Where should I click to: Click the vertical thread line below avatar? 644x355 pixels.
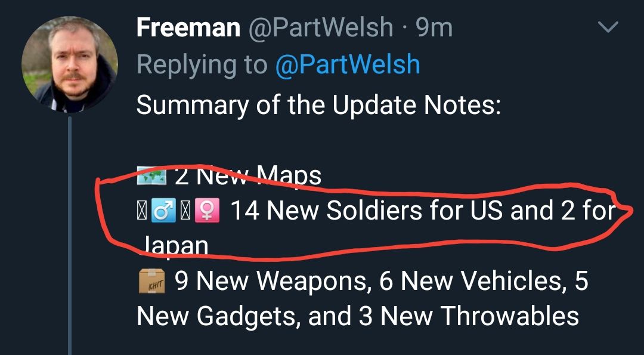coord(70,239)
